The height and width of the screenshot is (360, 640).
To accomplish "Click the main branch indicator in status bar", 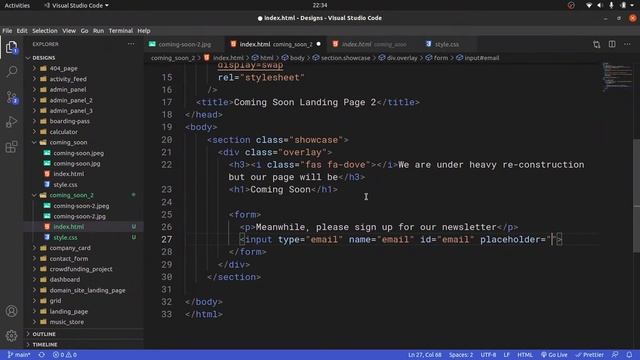I will 19,355.
